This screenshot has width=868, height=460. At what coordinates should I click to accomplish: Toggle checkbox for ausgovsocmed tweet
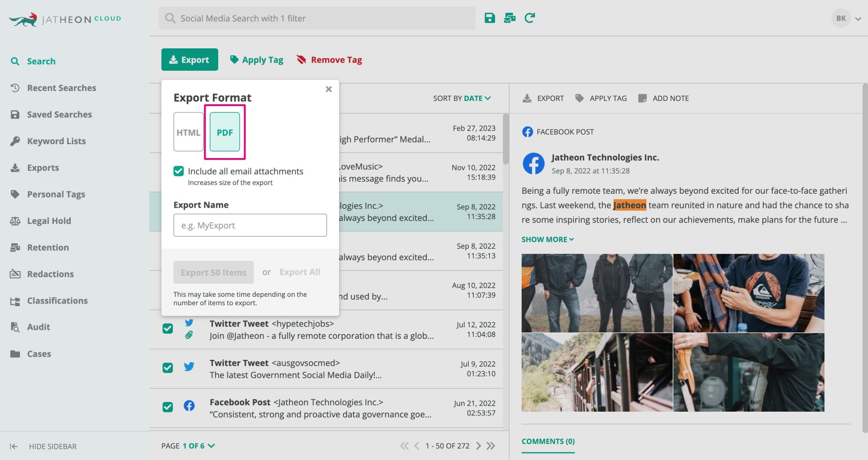coord(168,368)
